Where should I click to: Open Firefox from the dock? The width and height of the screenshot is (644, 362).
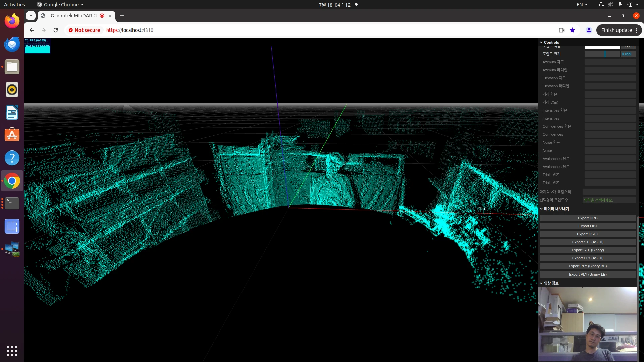(x=12, y=21)
